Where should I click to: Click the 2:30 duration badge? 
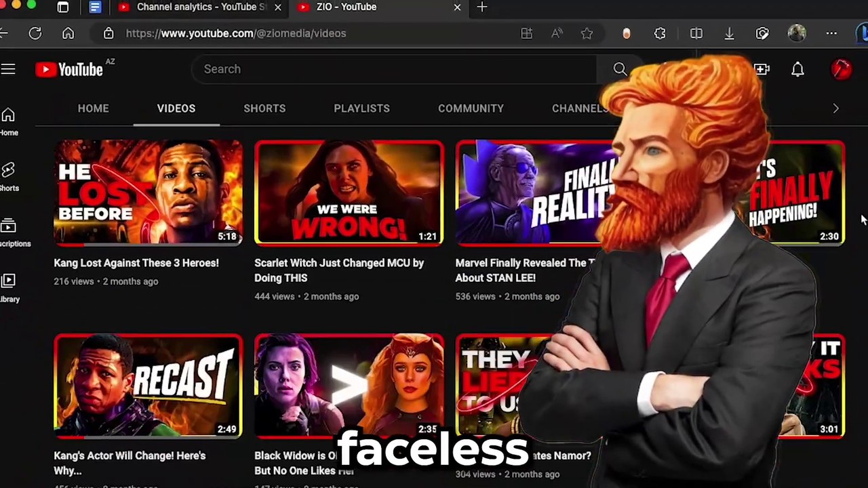[x=829, y=237]
